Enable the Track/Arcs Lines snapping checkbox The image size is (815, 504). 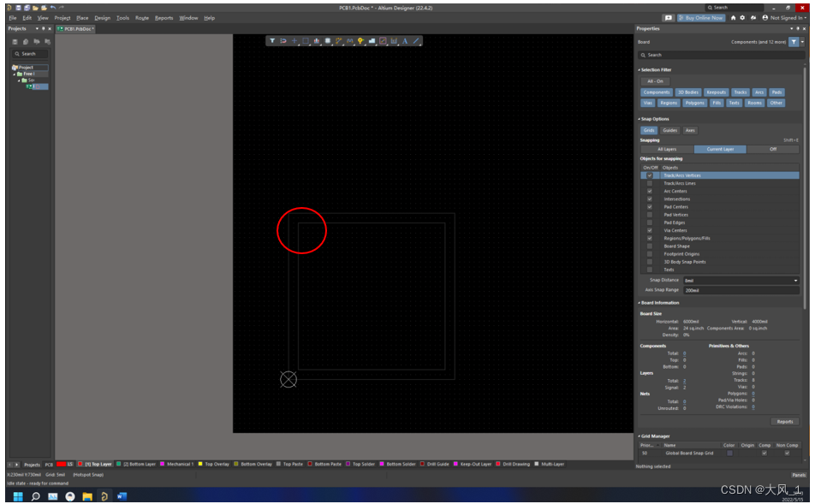[649, 183]
